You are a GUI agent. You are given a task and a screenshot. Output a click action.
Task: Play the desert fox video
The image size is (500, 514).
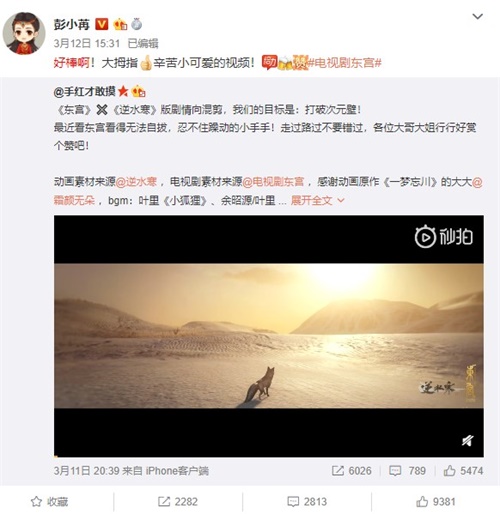click(x=269, y=336)
